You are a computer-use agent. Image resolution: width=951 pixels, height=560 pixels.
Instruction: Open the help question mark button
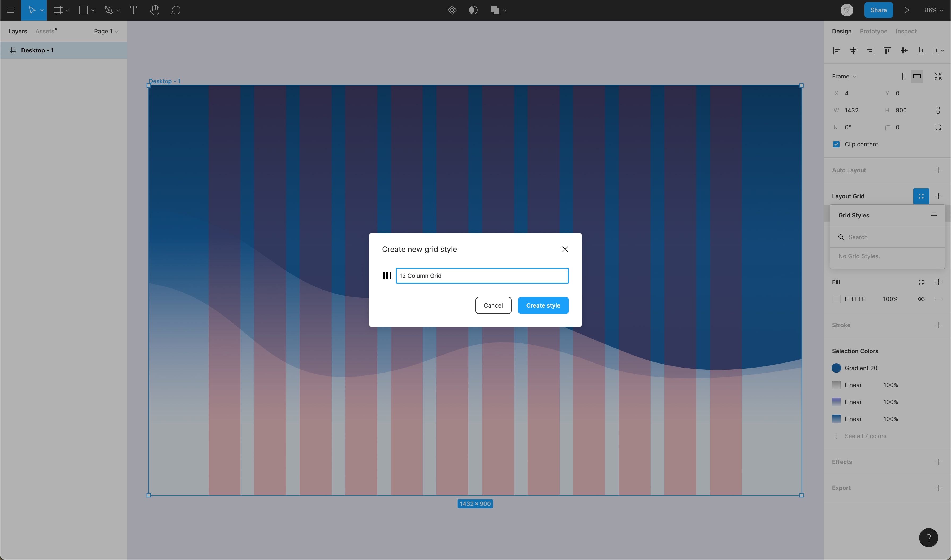click(x=928, y=538)
